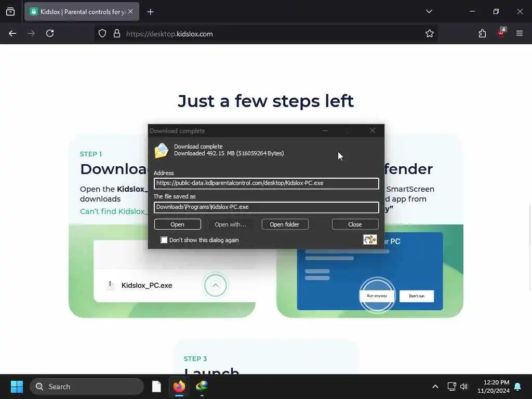This screenshot has height=399, width=532.
Task: Click the STEP 1 label
Action: [x=91, y=154]
